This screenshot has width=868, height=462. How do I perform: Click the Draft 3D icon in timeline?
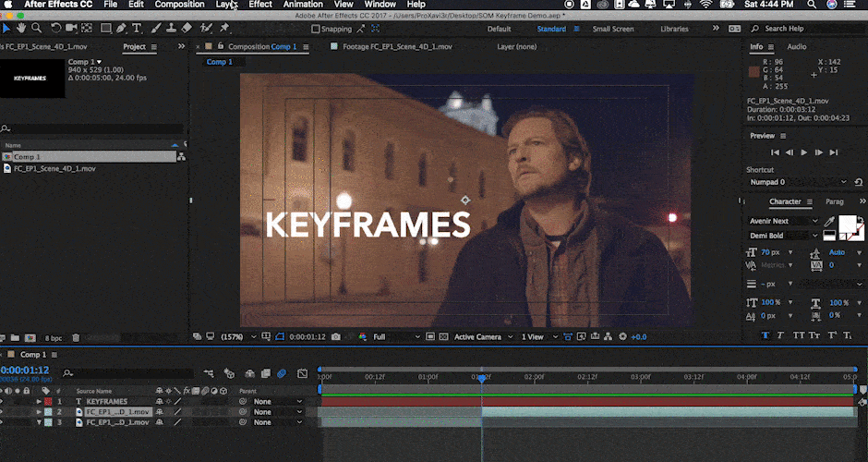[229, 373]
